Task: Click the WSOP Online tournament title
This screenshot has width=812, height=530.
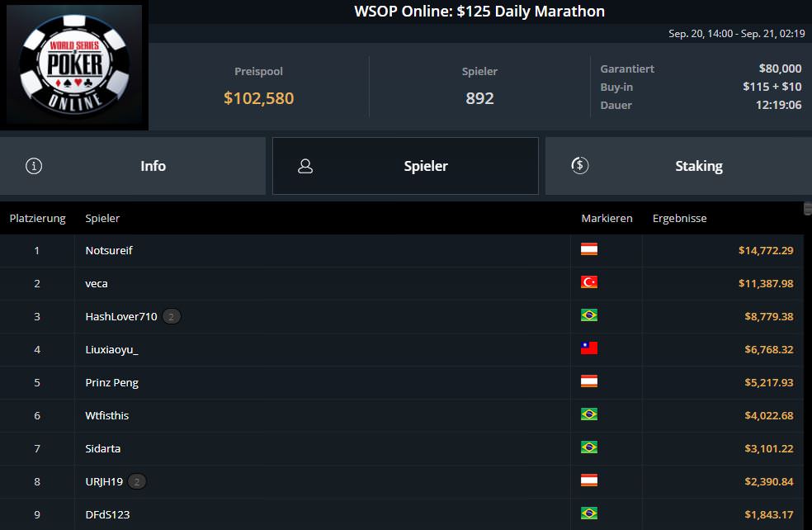Action: (479, 12)
